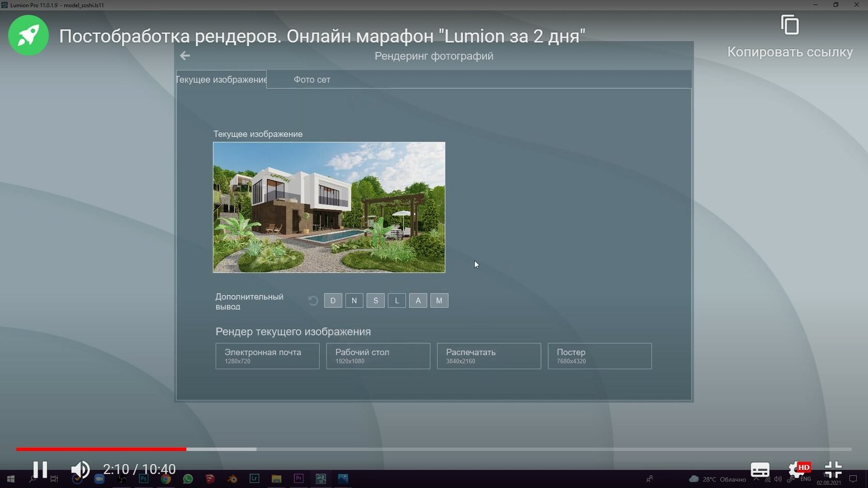Click the green rocket channel icon
The width and height of the screenshot is (868, 488).
point(28,35)
